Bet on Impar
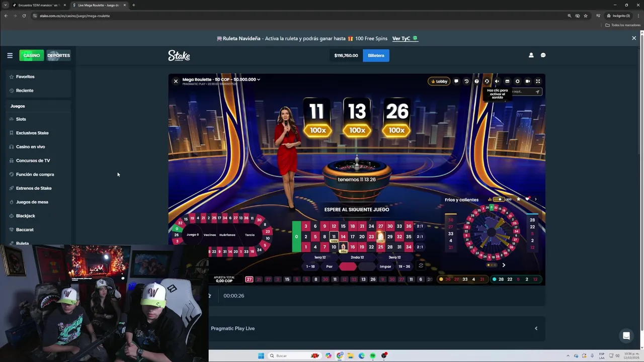 pos(385,266)
